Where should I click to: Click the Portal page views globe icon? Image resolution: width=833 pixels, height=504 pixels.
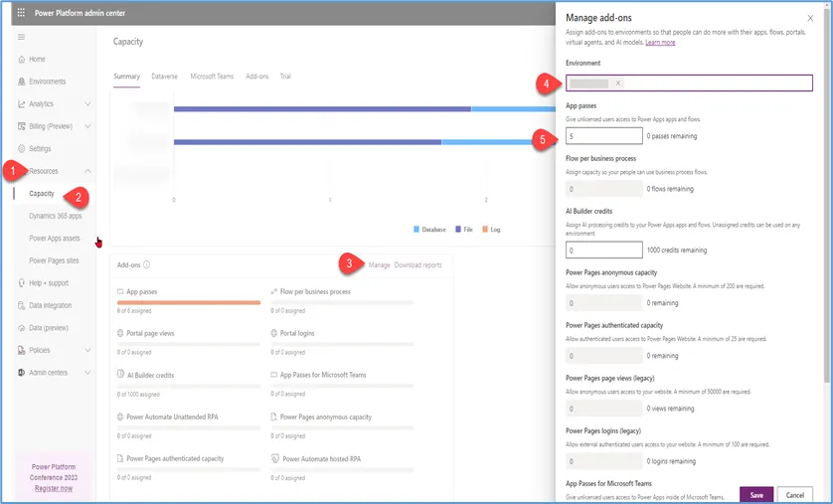pos(120,333)
